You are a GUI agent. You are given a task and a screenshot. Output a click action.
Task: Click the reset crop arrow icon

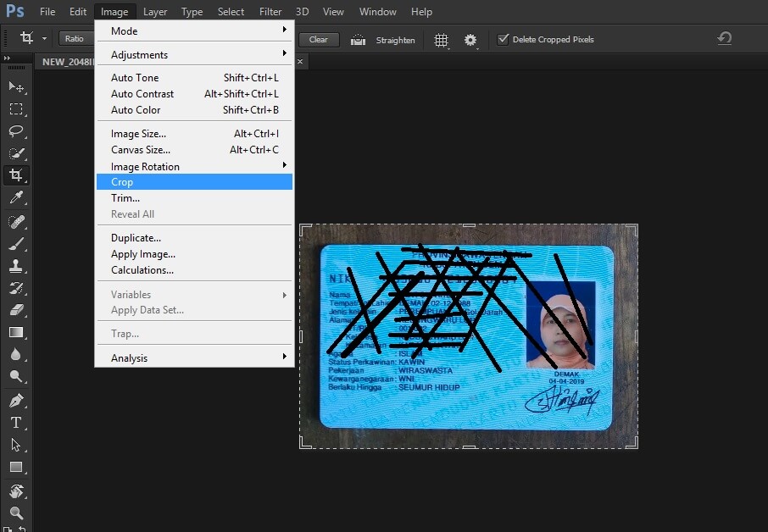click(x=725, y=39)
